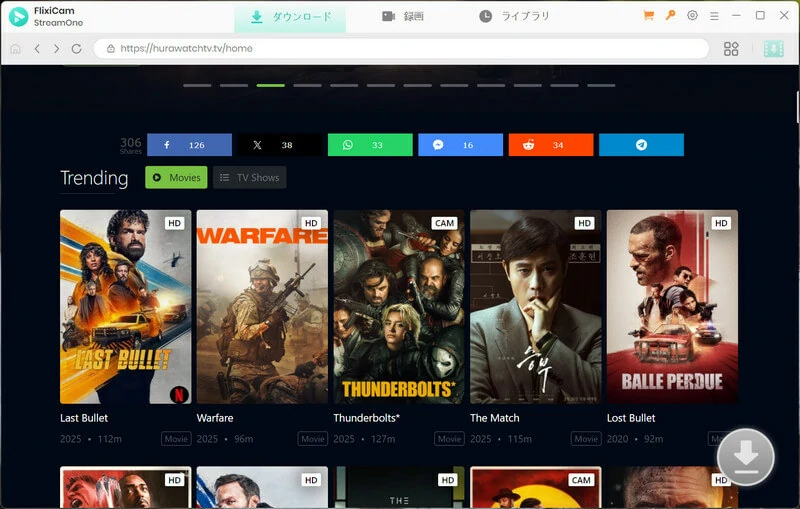Share via WhatsApp button

370,145
